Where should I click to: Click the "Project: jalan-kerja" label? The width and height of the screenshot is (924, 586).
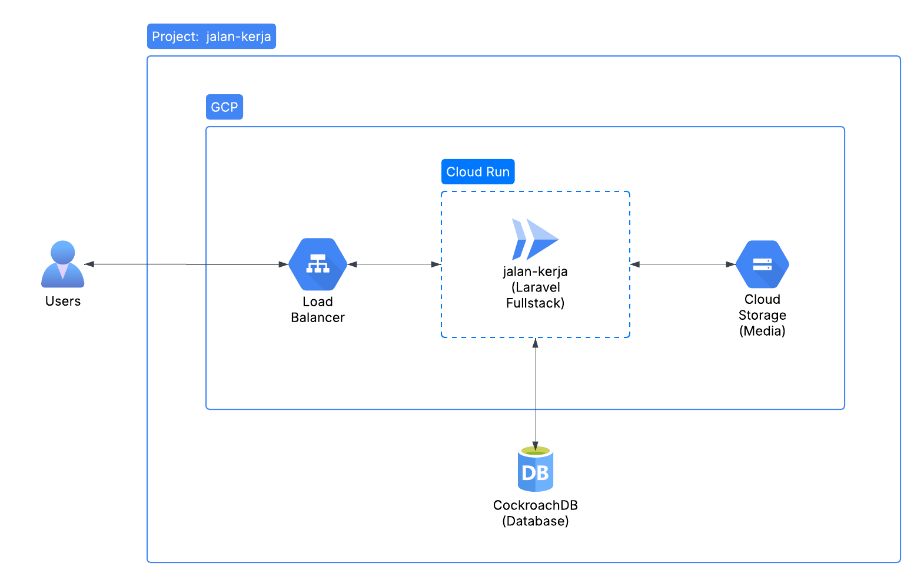[x=211, y=37]
